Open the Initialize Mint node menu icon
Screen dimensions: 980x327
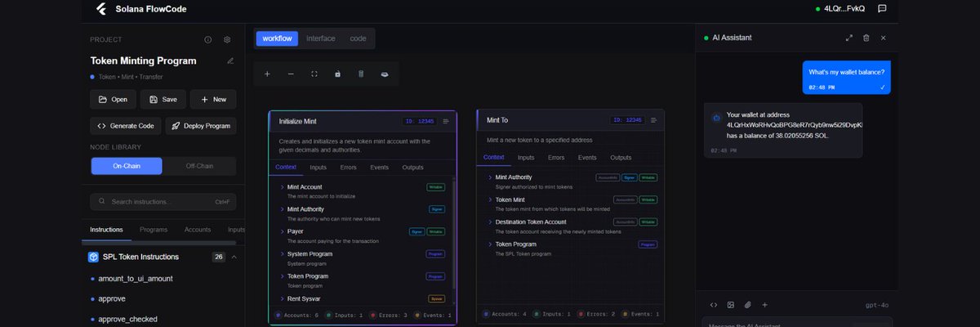(446, 121)
